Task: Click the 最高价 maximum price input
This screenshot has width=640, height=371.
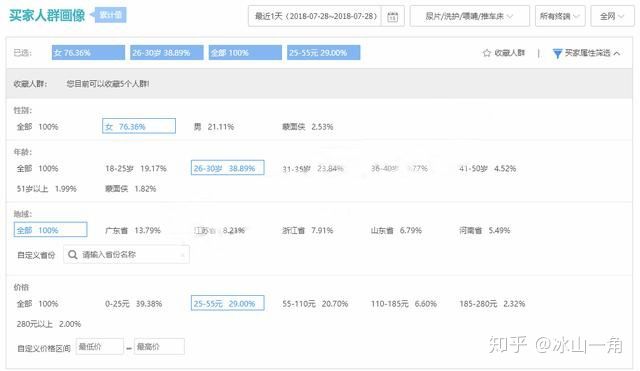Action: pos(159,347)
